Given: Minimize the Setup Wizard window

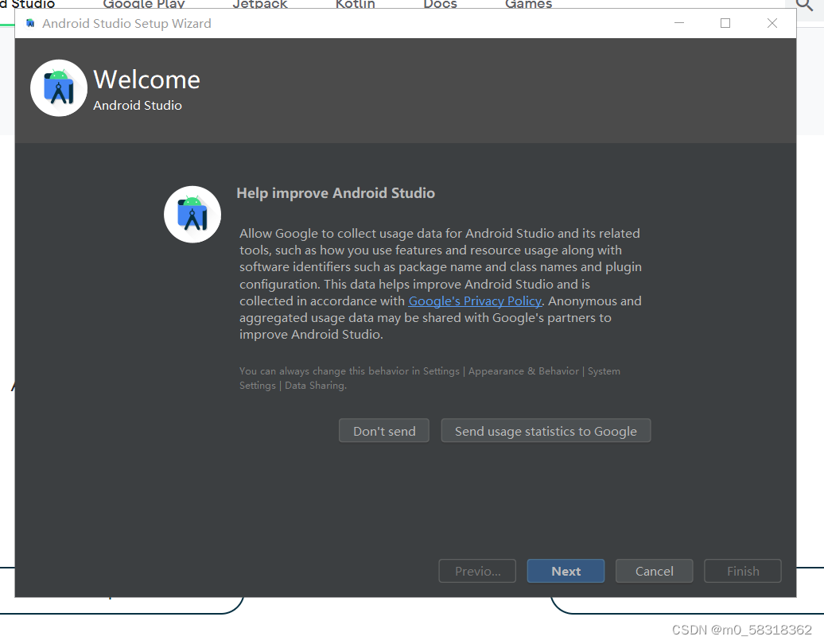Looking at the screenshot, I should tap(679, 23).
